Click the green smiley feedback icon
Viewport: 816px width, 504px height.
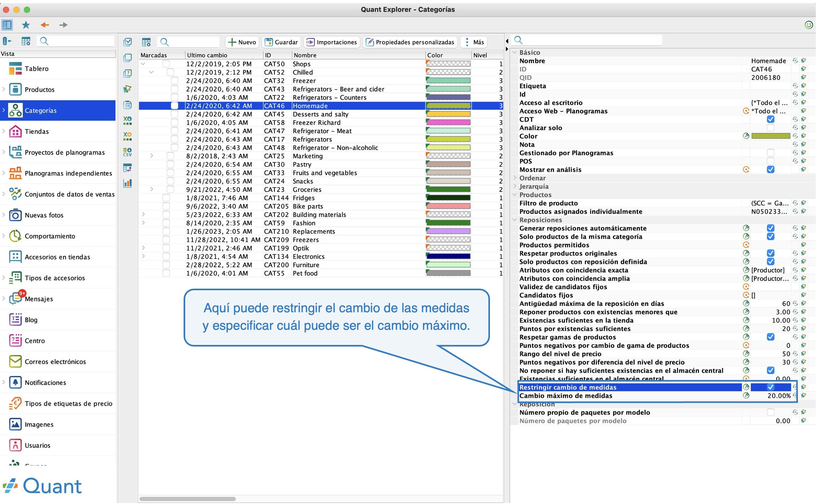(x=808, y=25)
